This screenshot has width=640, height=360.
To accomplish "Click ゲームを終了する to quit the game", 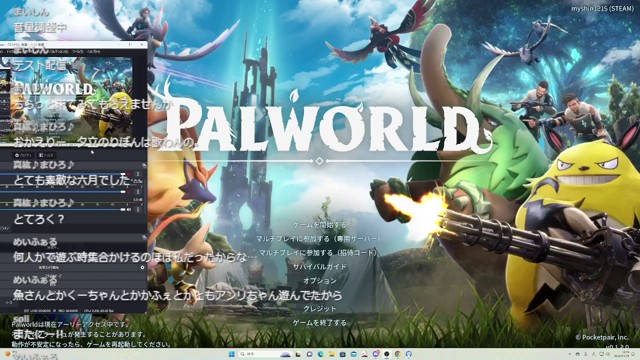I will point(320,322).
